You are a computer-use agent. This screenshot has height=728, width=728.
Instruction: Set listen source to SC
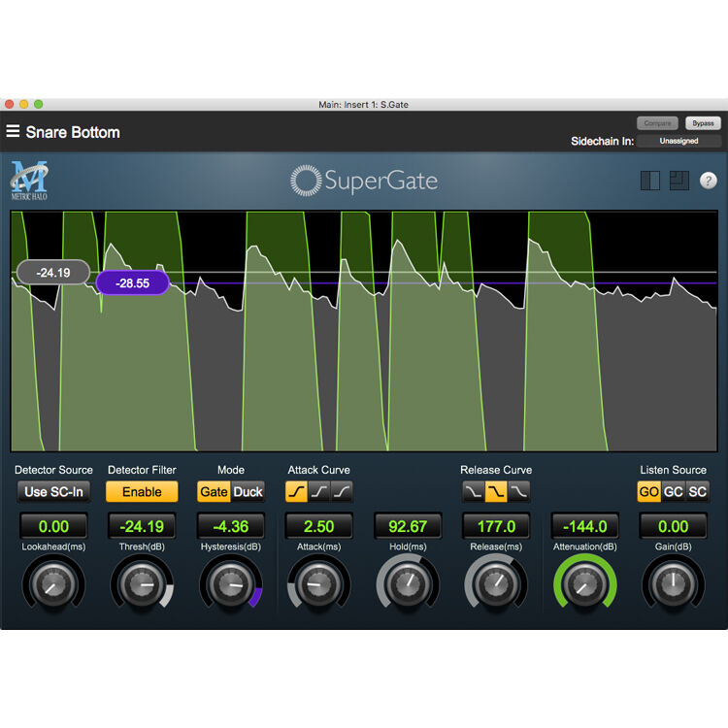(x=697, y=492)
